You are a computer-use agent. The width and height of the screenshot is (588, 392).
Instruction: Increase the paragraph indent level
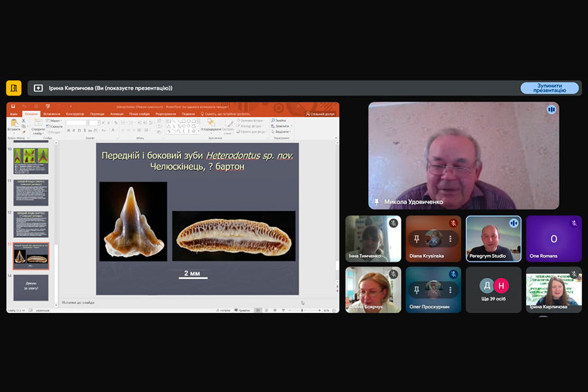(x=145, y=123)
